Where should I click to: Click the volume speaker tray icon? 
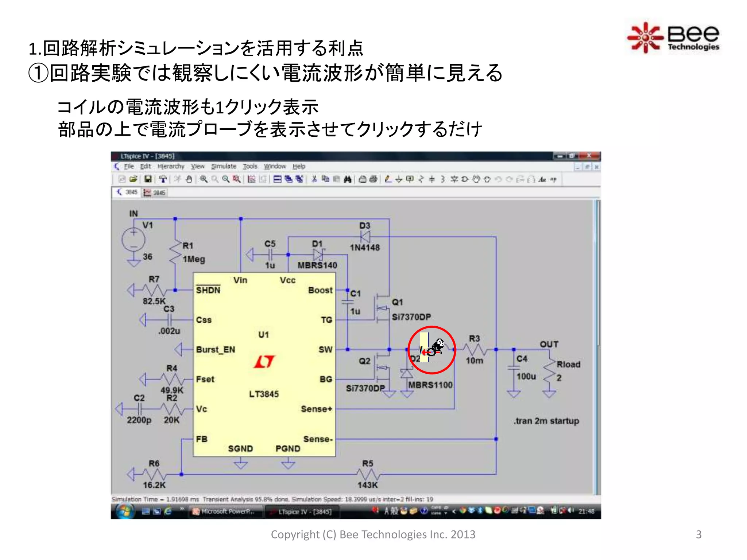pyautogui.click(x=570, y=510)
